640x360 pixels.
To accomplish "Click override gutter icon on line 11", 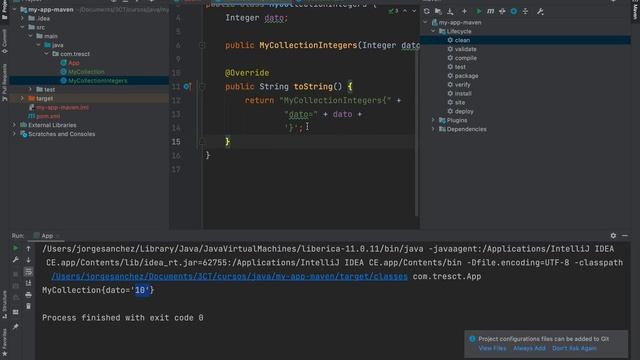I will (x=187, y=87).
